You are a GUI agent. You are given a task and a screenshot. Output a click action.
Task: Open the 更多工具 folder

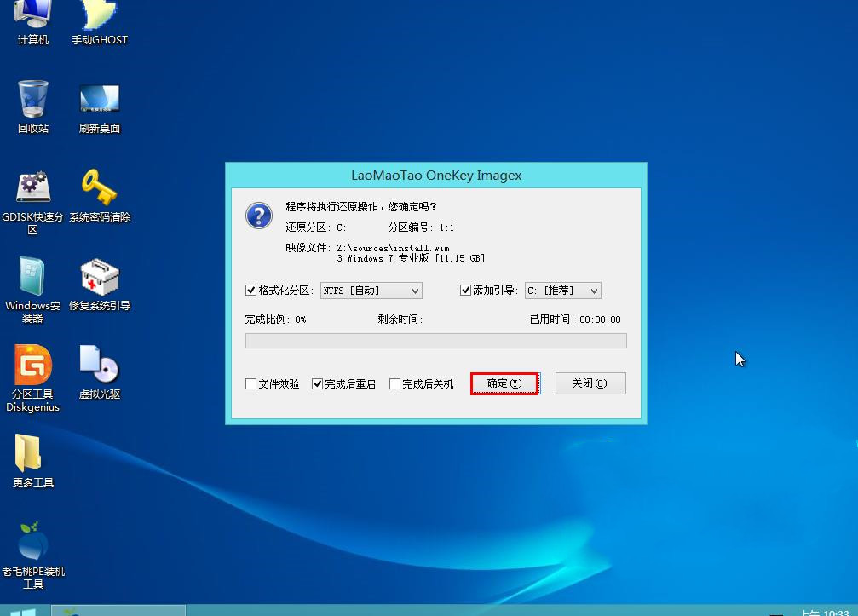point(33,461)
